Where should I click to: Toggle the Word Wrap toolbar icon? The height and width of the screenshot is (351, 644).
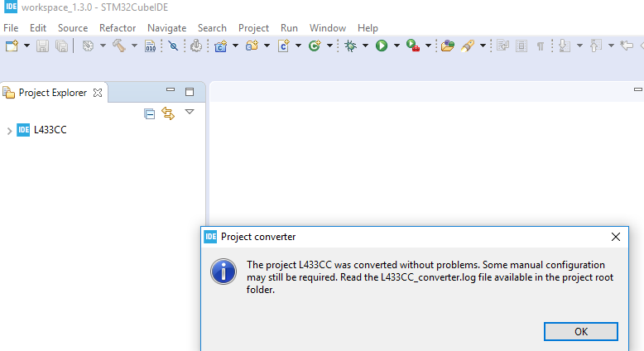tap(502, 46)
